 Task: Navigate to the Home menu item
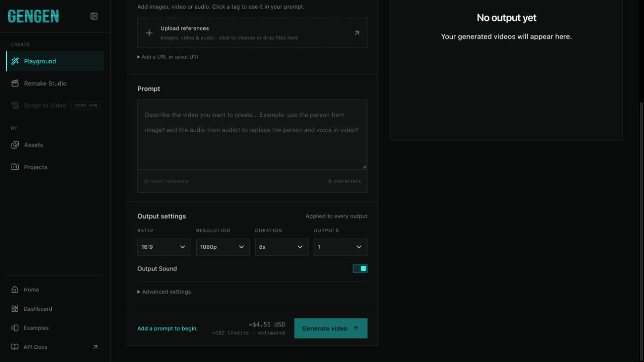point(55,289)
